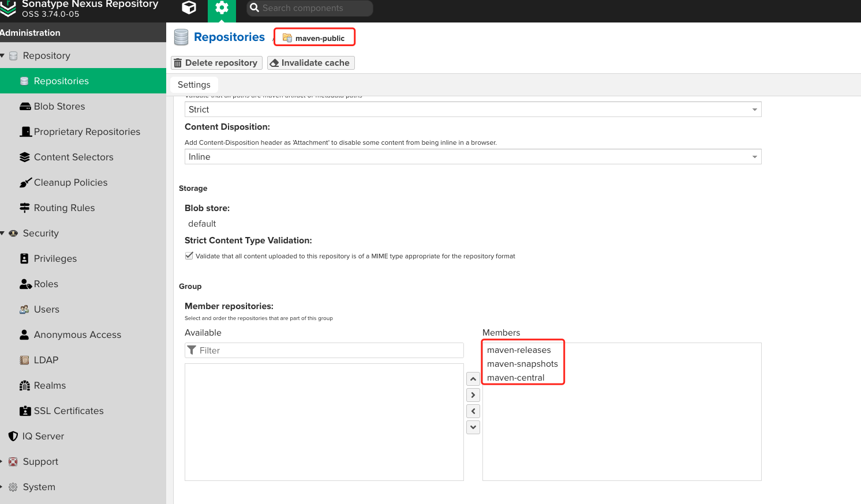
Task: Collapse the Security tree section
Action: [x=2, y=234]
